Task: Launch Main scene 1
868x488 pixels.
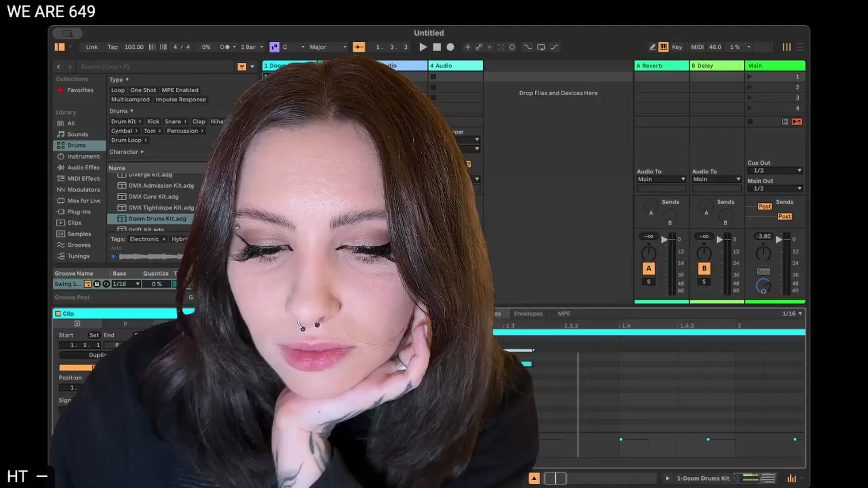Action: pyautogui.click(x=750, y=77)
